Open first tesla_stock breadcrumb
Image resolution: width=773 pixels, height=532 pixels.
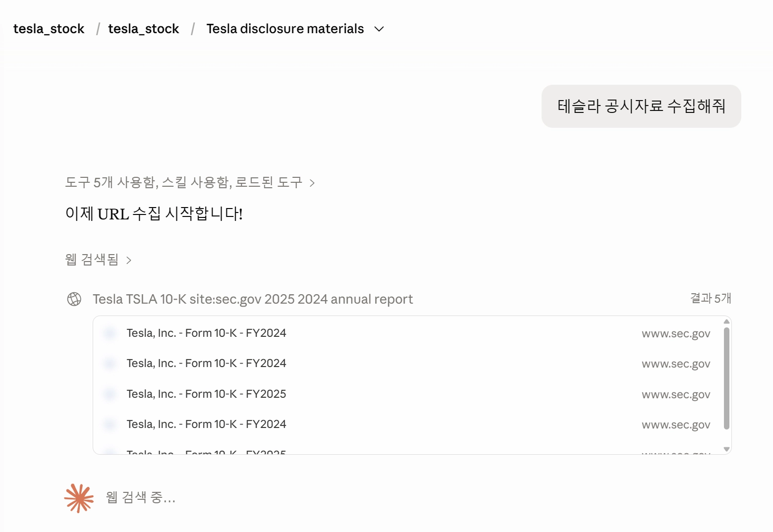pyautogui.click(x=49, y=29)
